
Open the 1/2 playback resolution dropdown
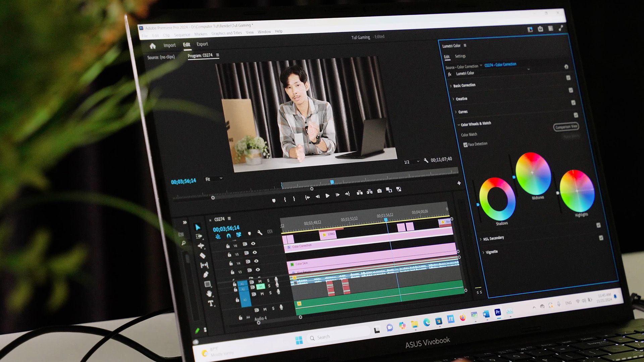tap(412, 162)
